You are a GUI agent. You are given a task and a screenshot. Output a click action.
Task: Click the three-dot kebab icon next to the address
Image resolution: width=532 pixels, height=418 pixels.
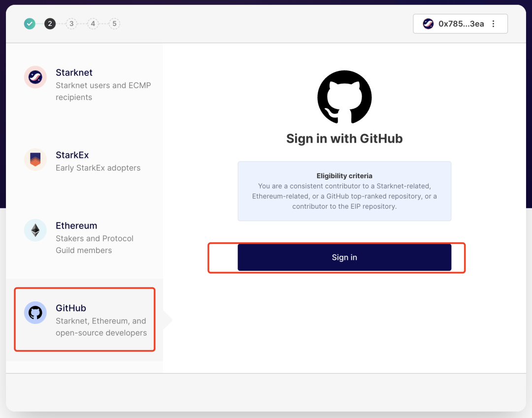(x=494, y=23)
